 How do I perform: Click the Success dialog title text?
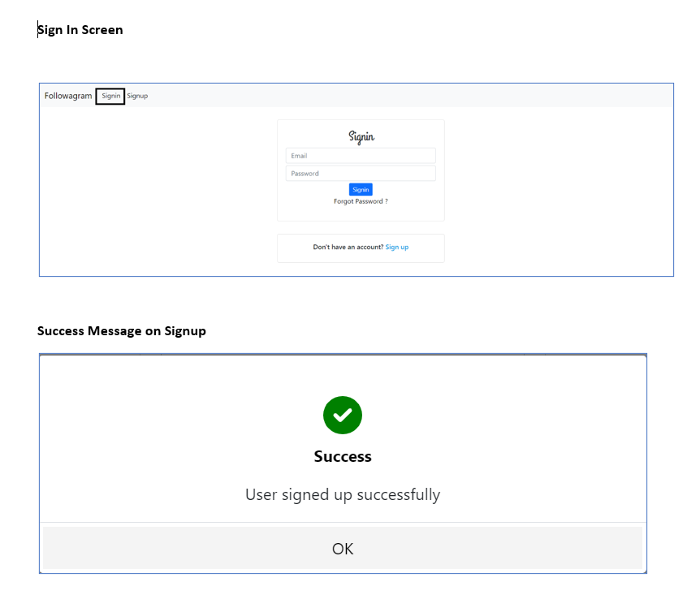point(343,456)
